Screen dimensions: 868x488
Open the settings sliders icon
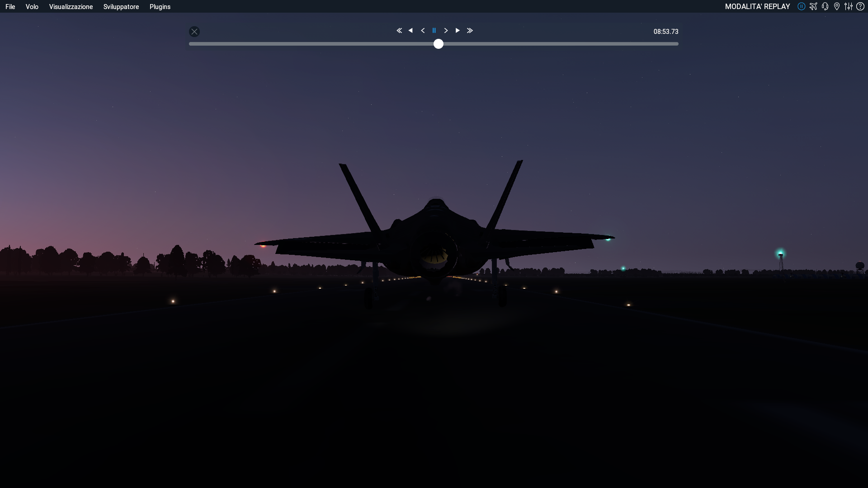coord(849,6)
